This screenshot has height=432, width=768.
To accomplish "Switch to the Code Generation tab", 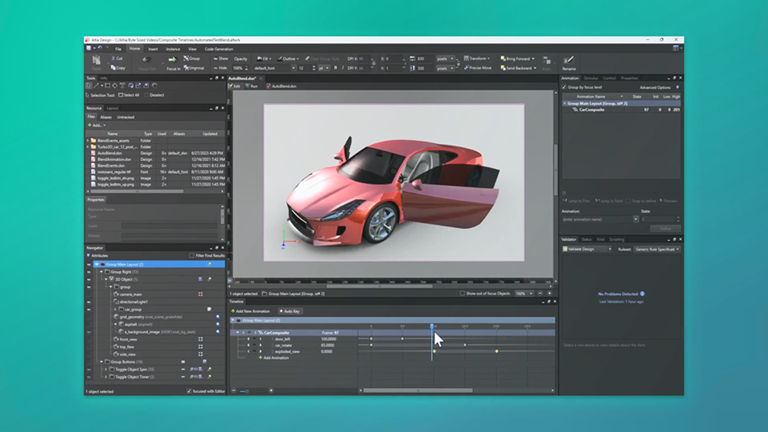I will [218, 48].
